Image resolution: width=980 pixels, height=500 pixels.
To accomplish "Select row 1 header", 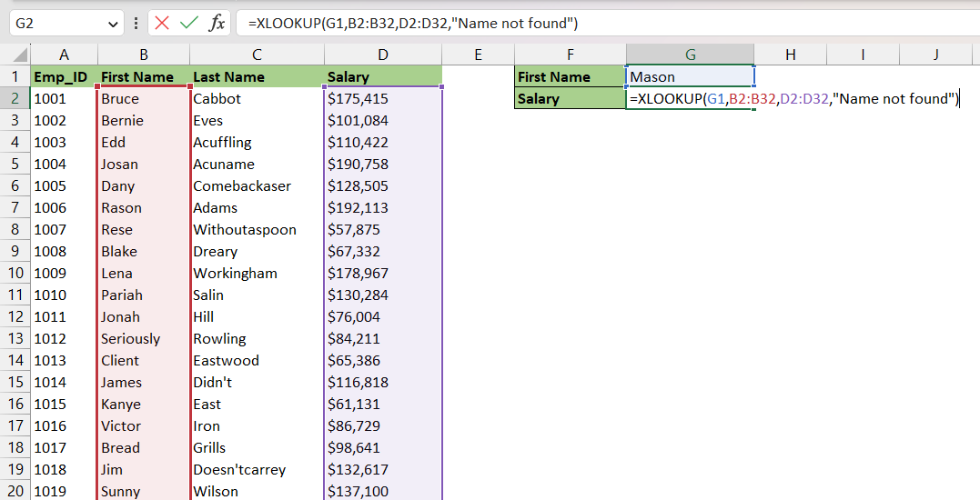I will [x=15, y=76].
